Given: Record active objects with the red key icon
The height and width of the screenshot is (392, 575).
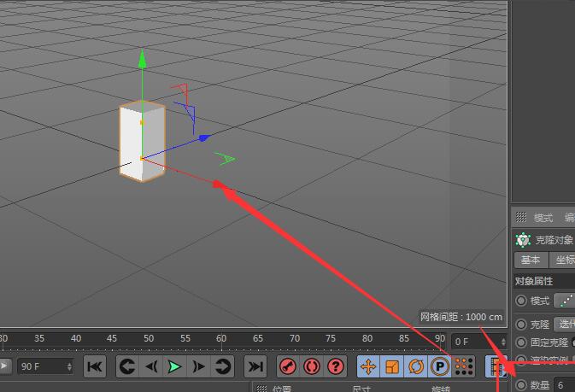Looking at the screenshot, I should (288, 366).
